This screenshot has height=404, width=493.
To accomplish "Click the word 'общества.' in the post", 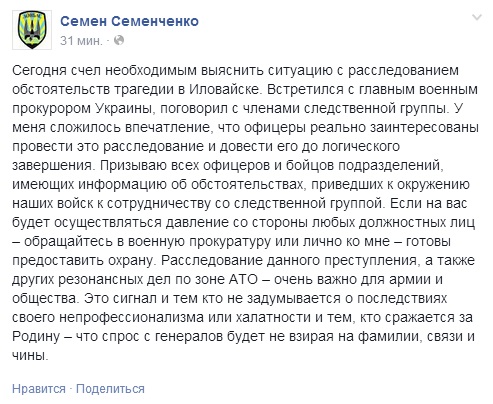I will [x=45, y=298].
